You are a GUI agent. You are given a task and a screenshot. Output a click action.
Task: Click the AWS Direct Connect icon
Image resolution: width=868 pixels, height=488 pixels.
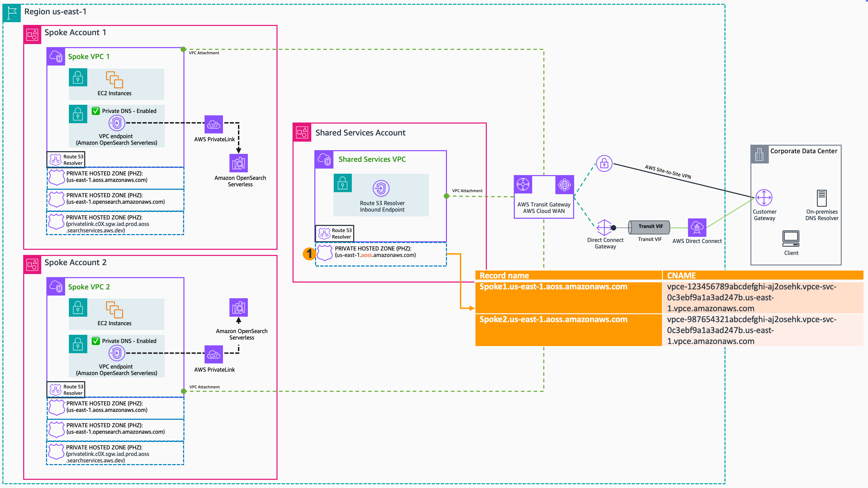[x=697, y=227]
